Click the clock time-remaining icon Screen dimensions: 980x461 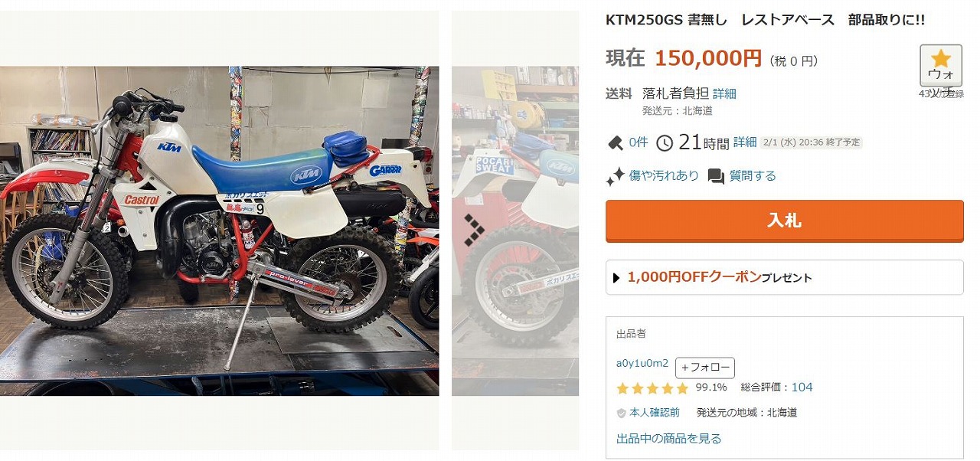coord(665,142)
